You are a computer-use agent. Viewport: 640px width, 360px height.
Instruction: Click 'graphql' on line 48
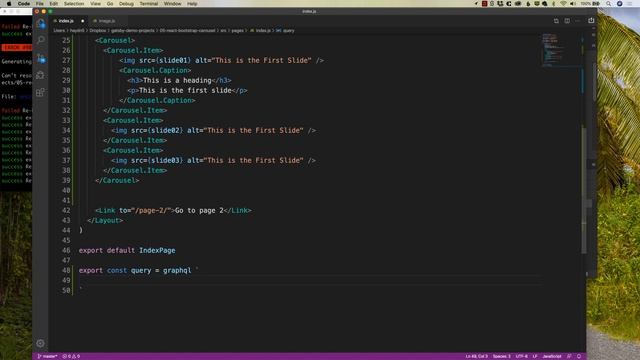point(177,271)
